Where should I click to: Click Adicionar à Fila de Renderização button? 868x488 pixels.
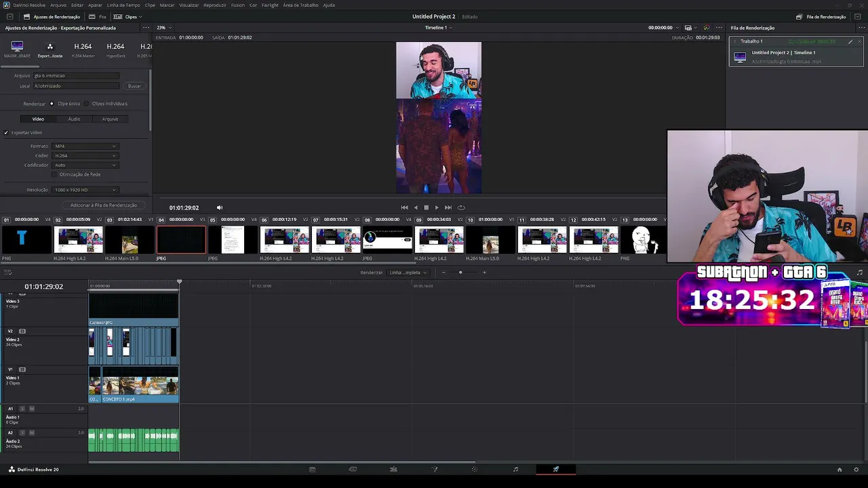pos(104,205)
